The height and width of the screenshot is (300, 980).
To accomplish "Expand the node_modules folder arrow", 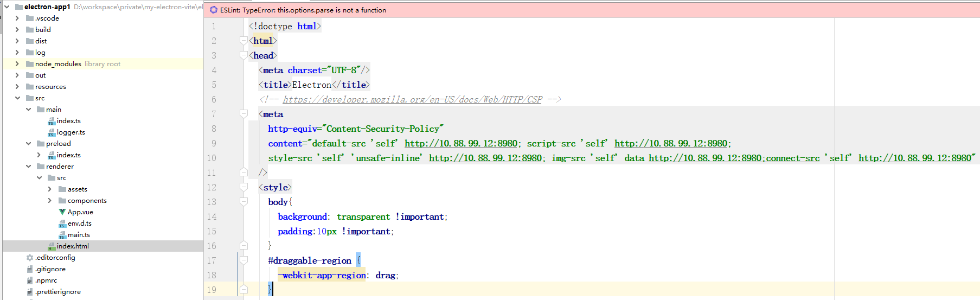I will (17, 64).
